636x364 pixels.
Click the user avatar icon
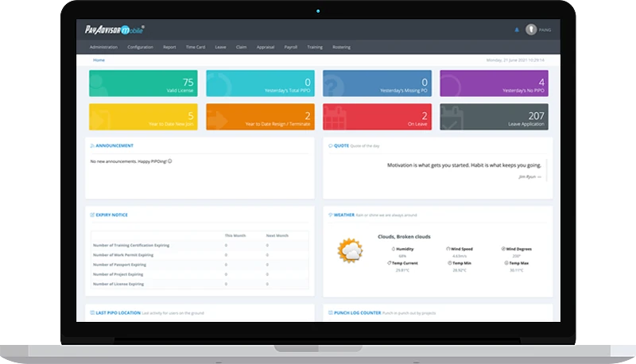[531, 29]
